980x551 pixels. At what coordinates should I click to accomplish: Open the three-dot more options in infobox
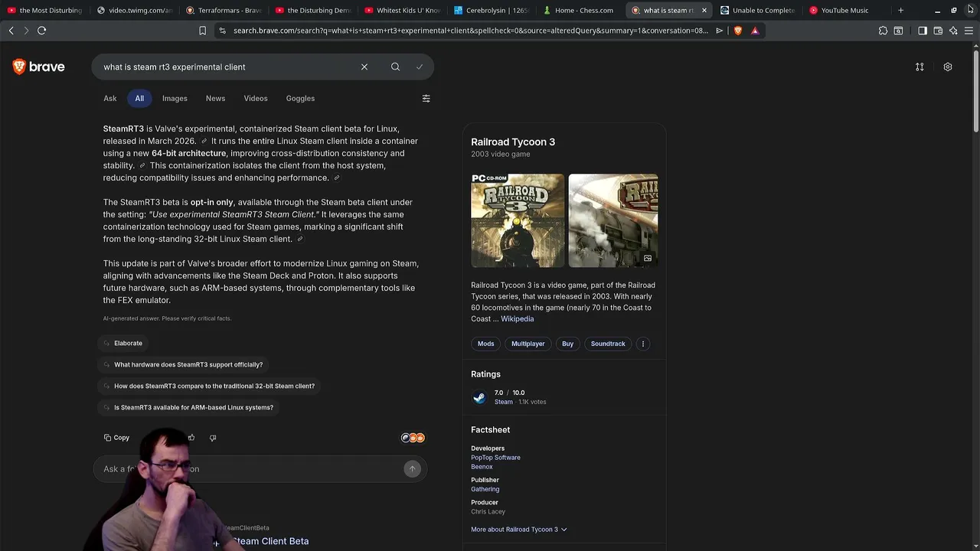click(x=643, y=344)
